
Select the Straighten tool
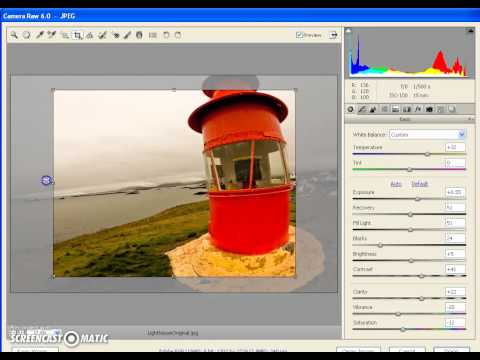click(90, 35)
